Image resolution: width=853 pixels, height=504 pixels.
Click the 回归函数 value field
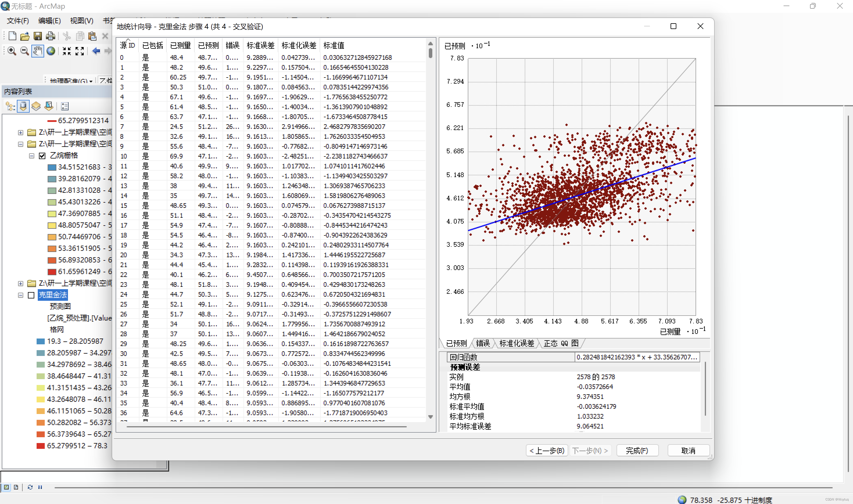(637, 357)
